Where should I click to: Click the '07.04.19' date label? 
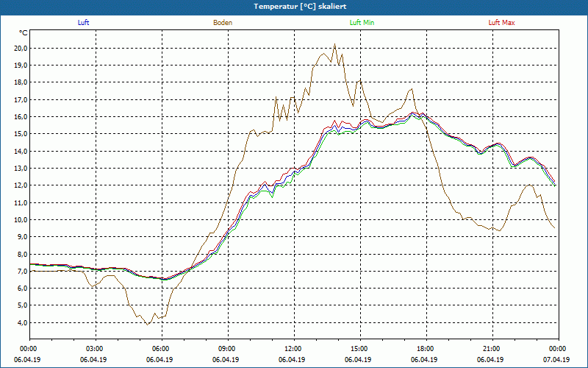[556, 360]
